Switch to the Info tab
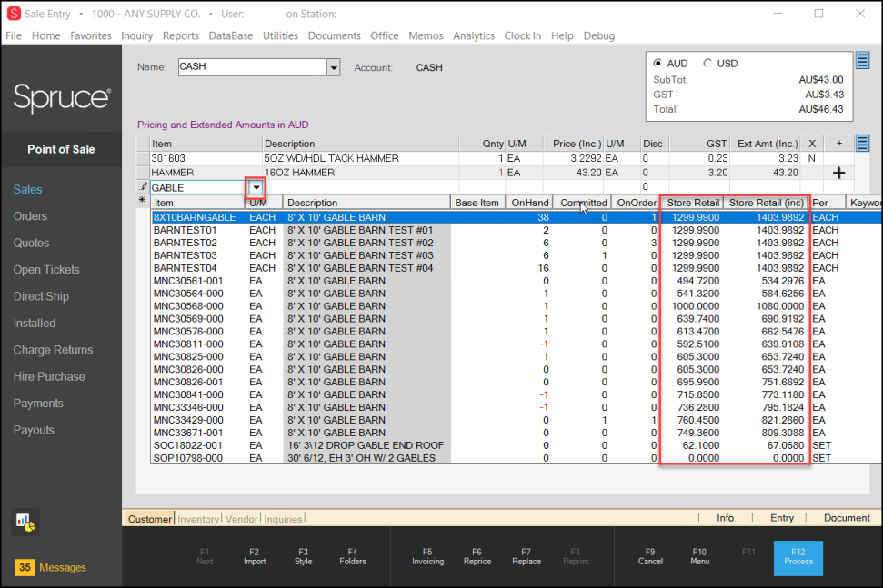This screenshot has width=883, height=588. [x=726, y=518]
